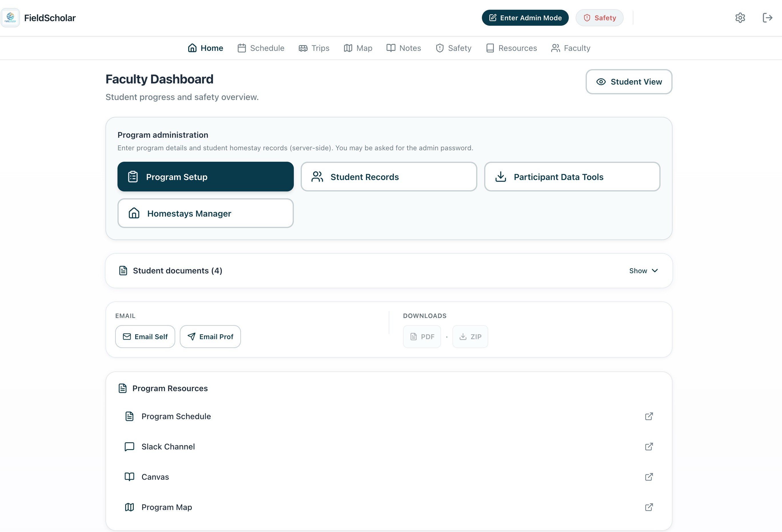Open the Safety tab in navigation
The image size is (782, 532).
tap(453, 48)
